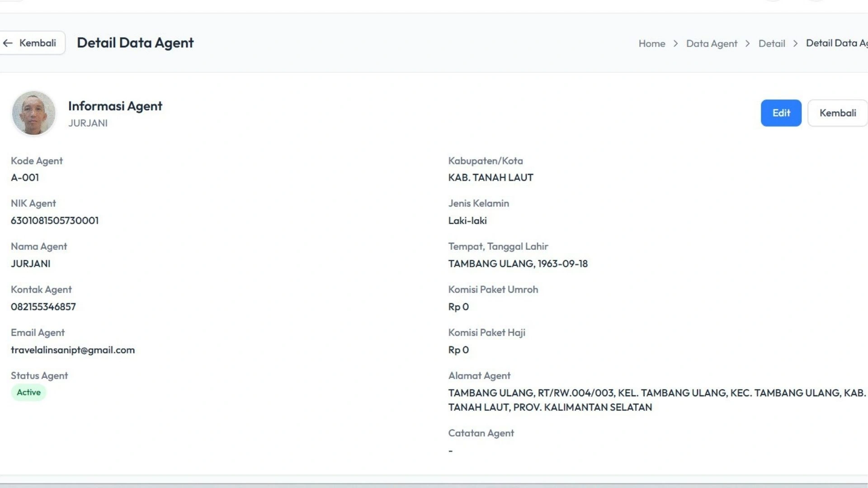Click the Detail Data Agent page title
Screen dimensions: 868x488
click(135, 42)
